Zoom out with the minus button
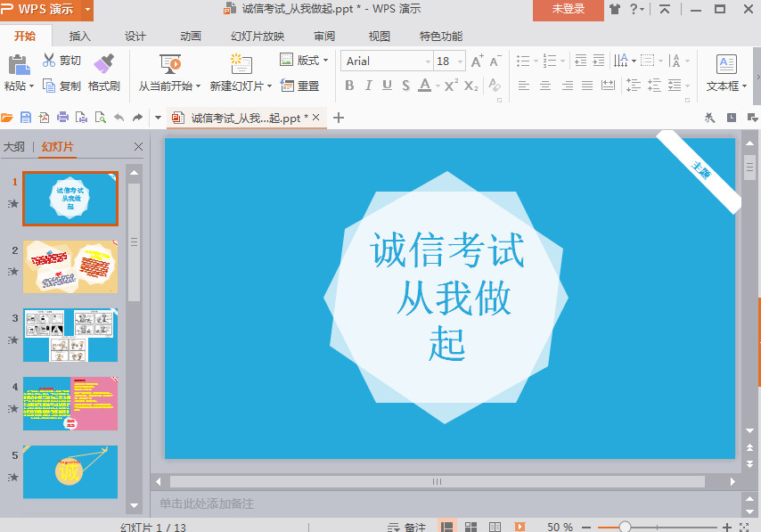The height and width of the screenshot is (532, 761). point(586,528)
